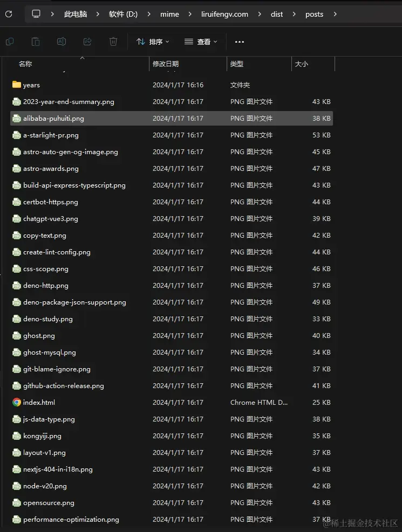Click the Chrome icon of index.html
Viewport: 402px width, 532px height.
(17, 403)
